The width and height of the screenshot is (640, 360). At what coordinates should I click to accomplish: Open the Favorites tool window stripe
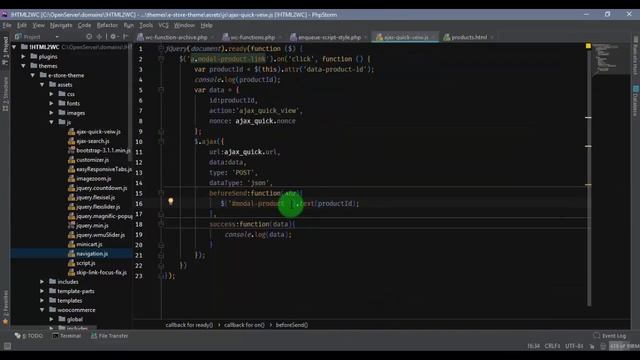(5, 308)
